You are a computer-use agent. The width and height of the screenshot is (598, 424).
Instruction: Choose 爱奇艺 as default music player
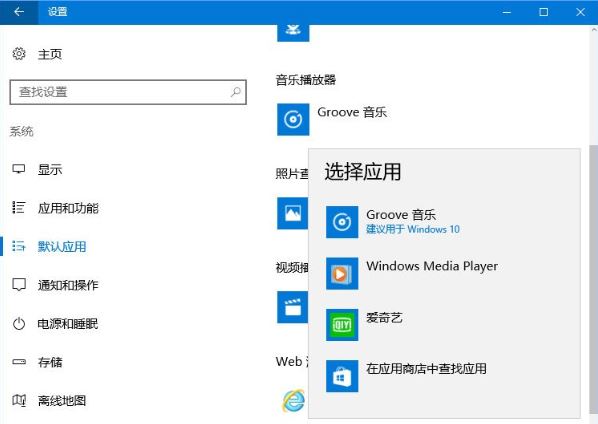click(384, 317)
